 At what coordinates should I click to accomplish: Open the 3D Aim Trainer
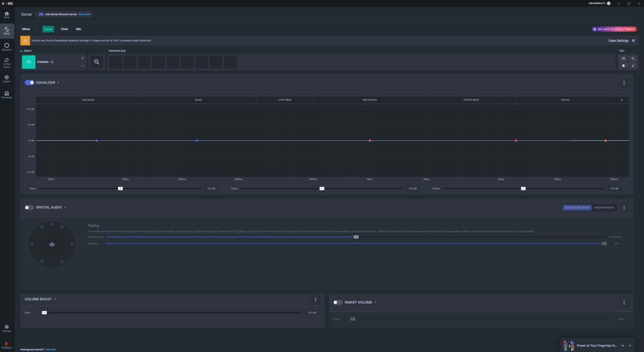[6, 62]
